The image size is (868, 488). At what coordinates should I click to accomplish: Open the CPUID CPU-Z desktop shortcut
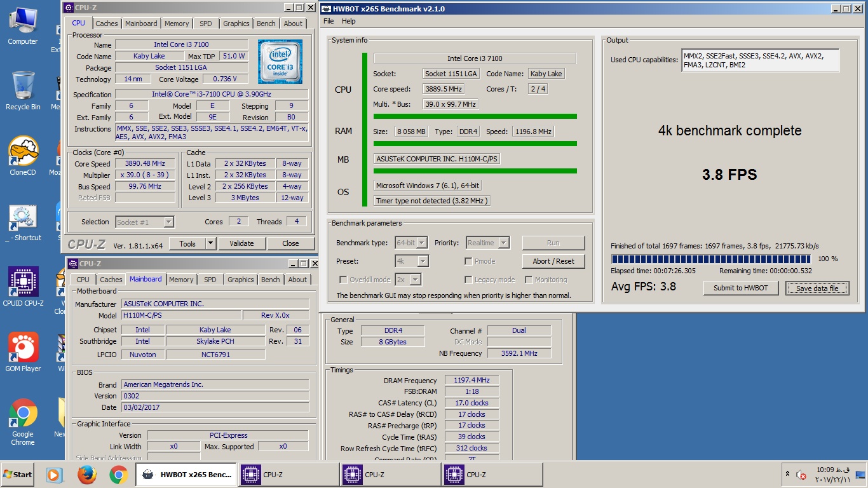[23, 286]
